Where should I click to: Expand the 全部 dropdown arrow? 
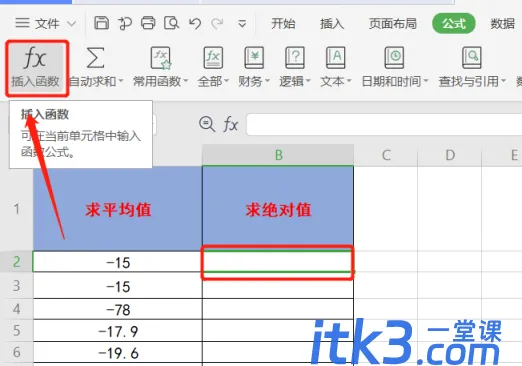tap(226, 81)
